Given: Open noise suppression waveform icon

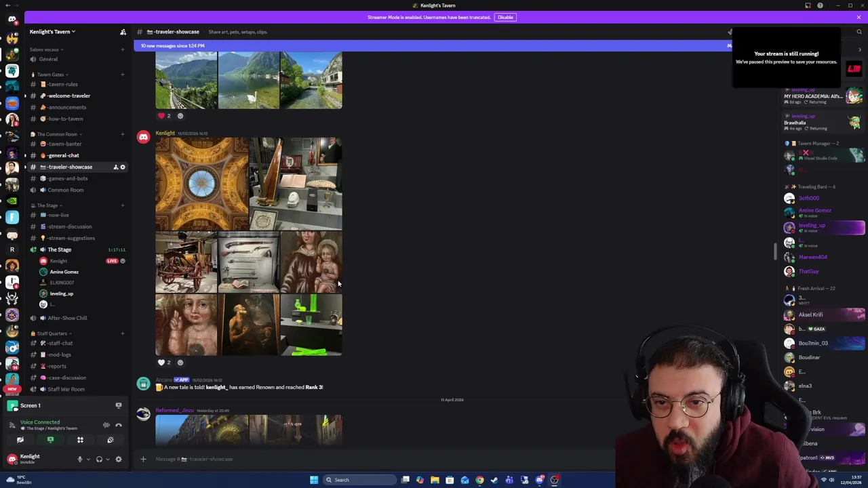Looking at the screenshot, I should (106, 425).
